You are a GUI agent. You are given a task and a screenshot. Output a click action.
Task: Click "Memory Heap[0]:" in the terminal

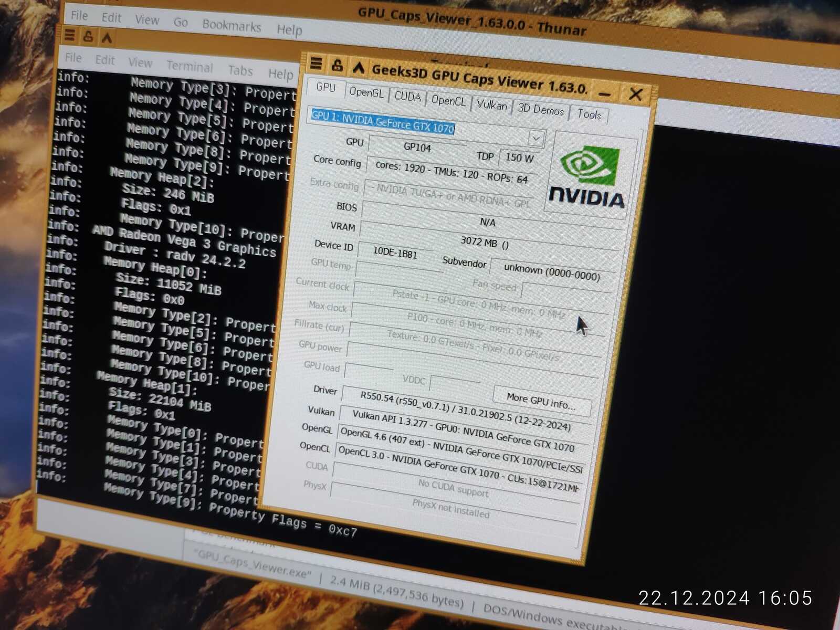pos(155,268)
